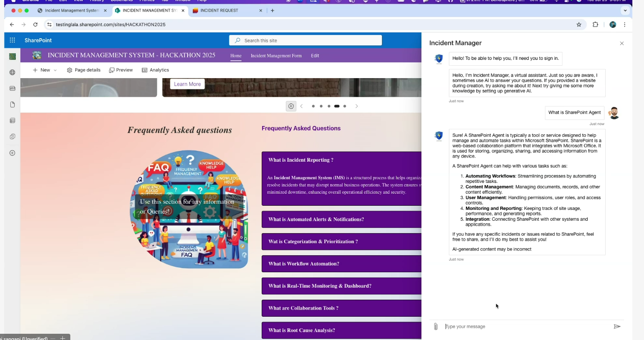
Task: Click the Type your message field
Action: tap(526, 327)
